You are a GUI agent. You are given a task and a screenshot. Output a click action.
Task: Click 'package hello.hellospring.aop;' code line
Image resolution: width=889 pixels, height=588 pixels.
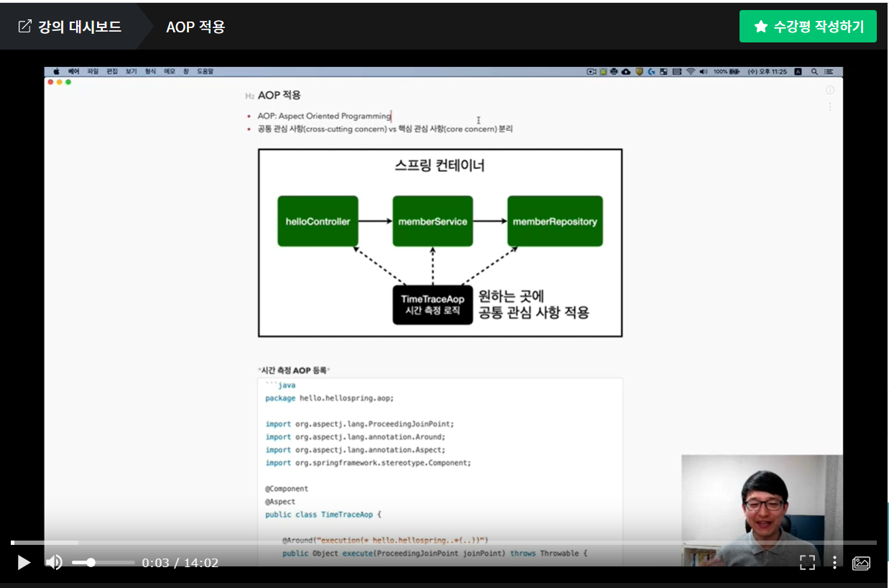(x=329, y=398)
